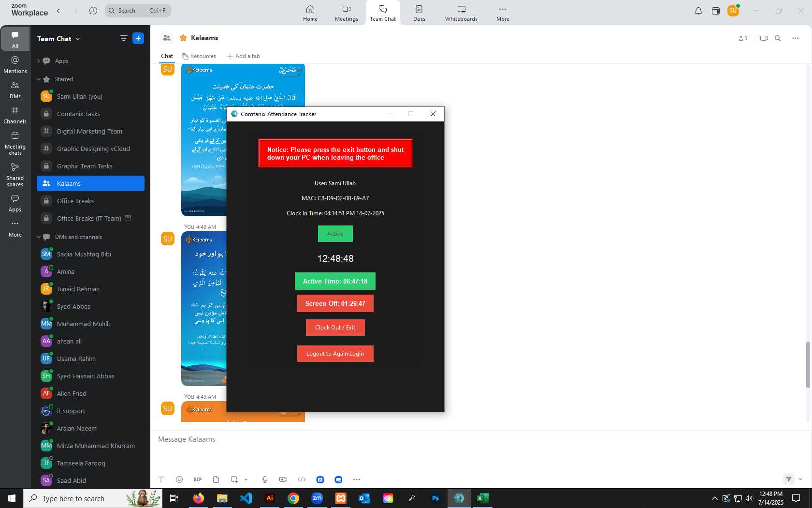
Task: Record an audio message
Action: tap(265, 479)
